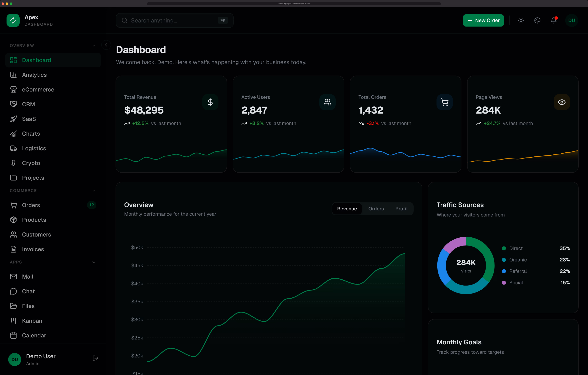Click the Files open-folder icon

[x=13, y=306]
